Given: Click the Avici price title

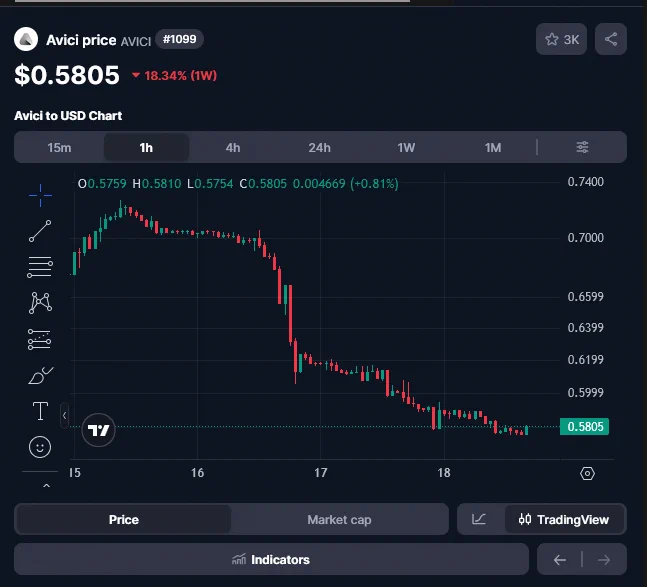Looking at the screenshot, I should point(81,40).
